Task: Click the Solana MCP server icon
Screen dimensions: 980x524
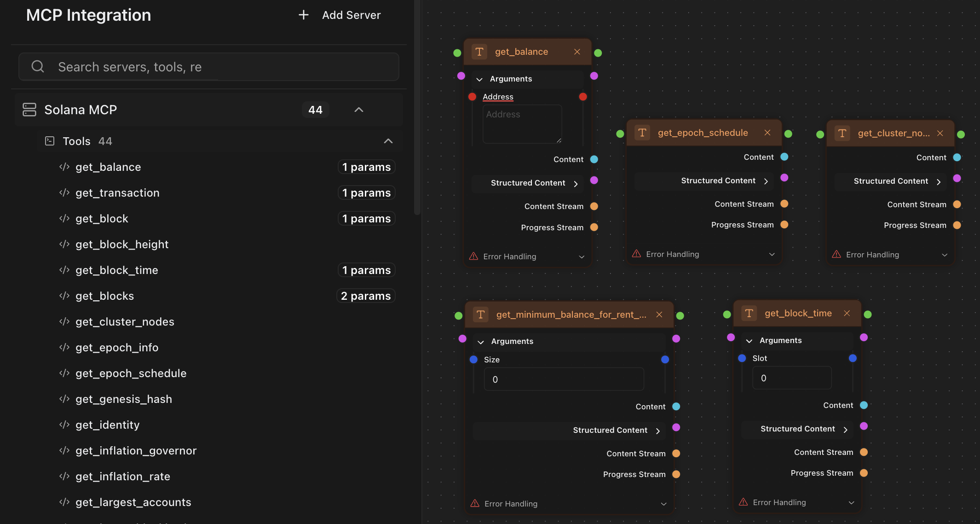Action: (x=29, y=110)
